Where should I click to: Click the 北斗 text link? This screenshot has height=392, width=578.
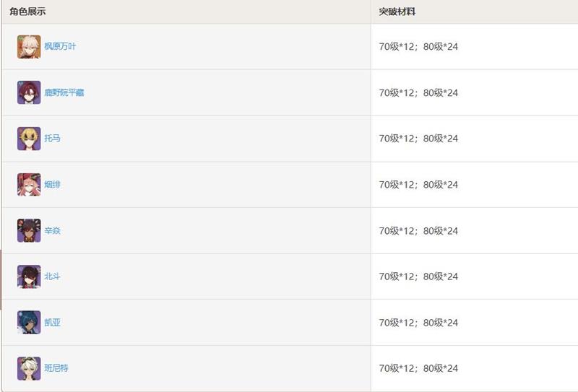[x=52, y=276]
